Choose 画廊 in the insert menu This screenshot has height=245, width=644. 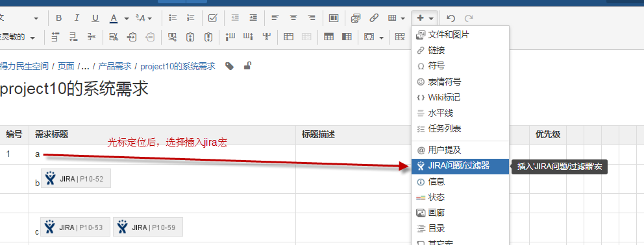coord(460,213)
